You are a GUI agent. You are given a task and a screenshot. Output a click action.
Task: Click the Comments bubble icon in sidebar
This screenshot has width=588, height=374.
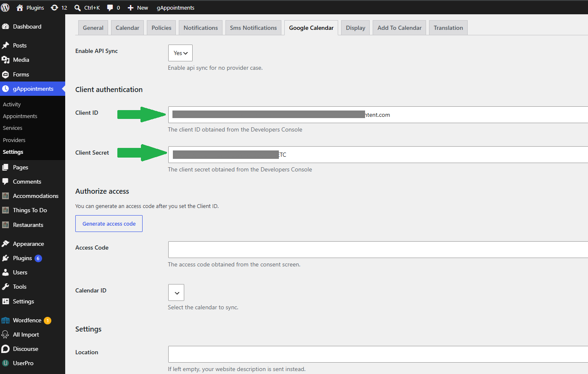pos(5,182)
